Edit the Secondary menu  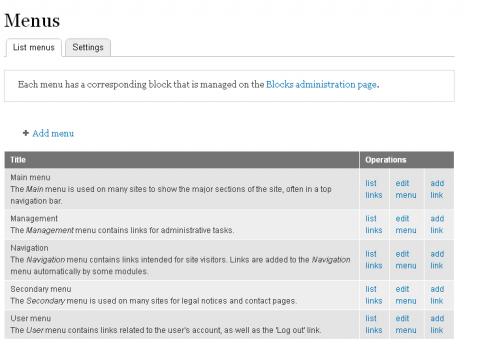[406, 295]
